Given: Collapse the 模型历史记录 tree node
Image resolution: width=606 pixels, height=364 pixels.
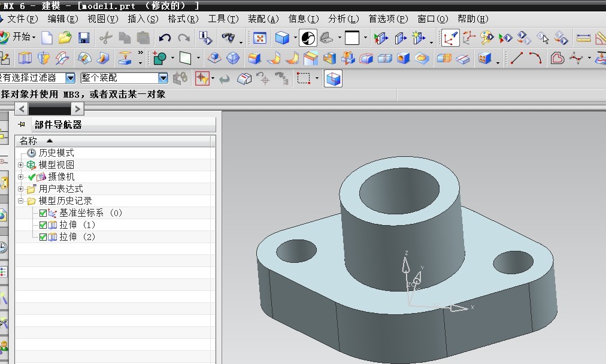Looking at the screenshot, I should (x=20, y=201).
